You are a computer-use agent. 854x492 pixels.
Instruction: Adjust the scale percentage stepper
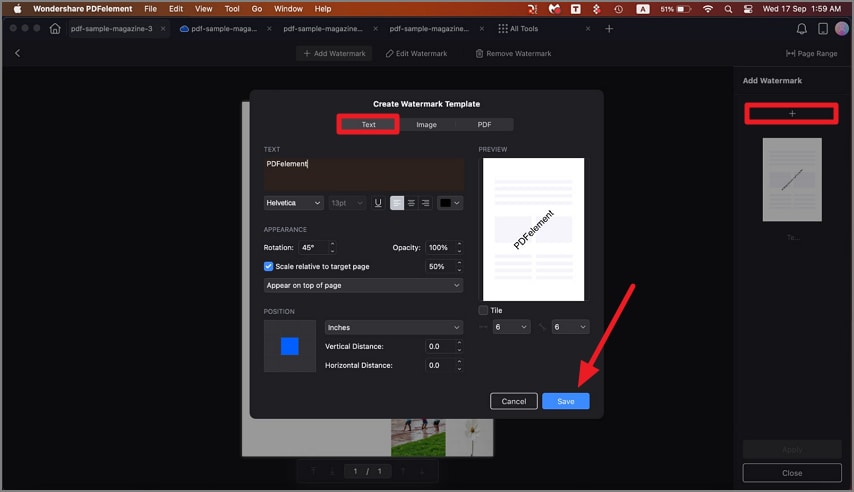pos(459,266)
